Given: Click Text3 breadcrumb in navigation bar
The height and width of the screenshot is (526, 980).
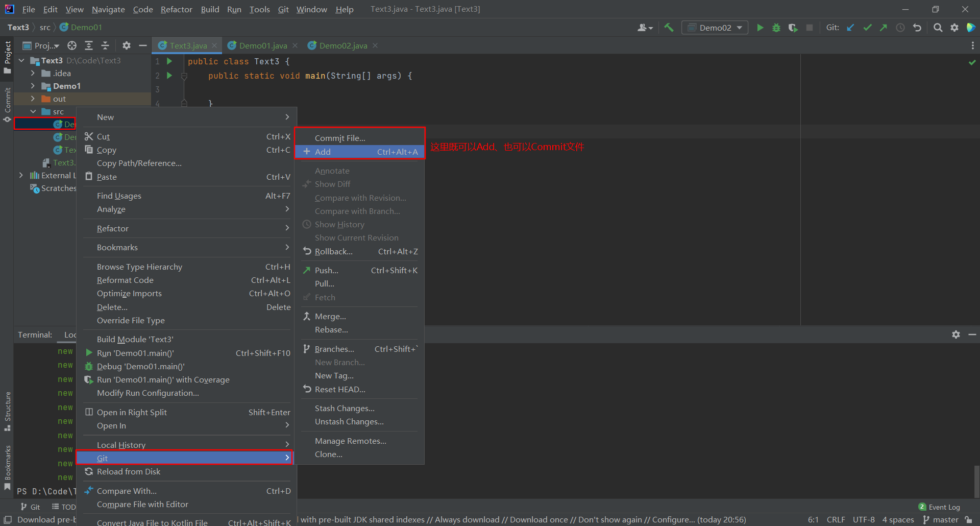Looking at the screenshot, I should 18,27.
